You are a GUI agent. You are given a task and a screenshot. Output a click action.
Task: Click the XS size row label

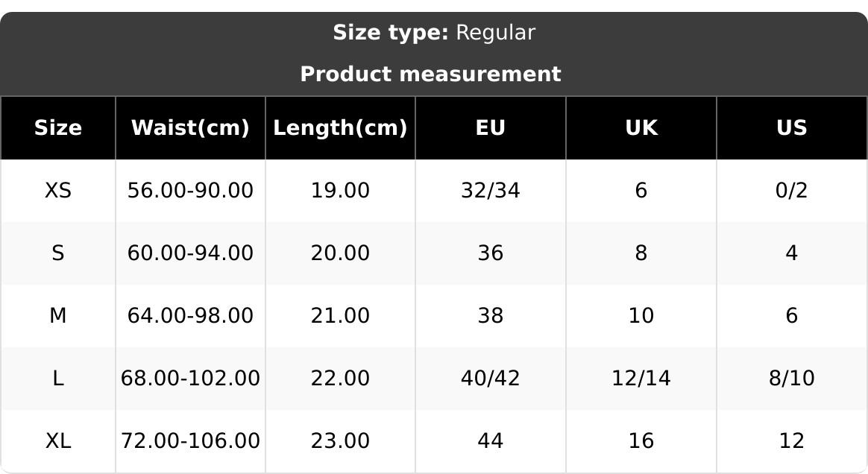(58, 191)
